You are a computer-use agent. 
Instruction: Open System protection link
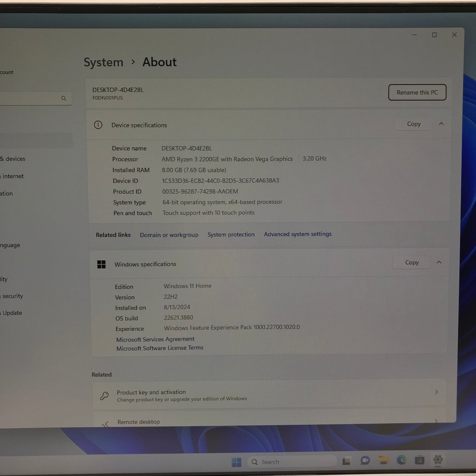pos(231,235)
